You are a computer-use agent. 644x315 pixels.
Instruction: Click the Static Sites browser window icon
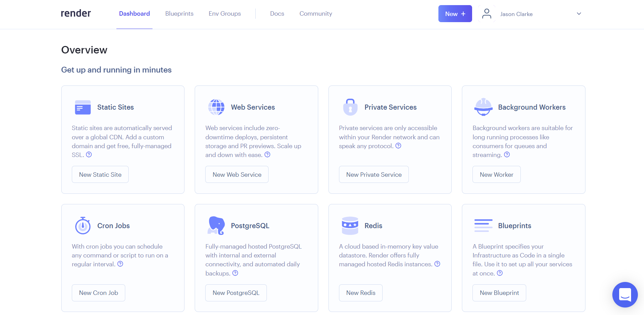pos(83,107)
